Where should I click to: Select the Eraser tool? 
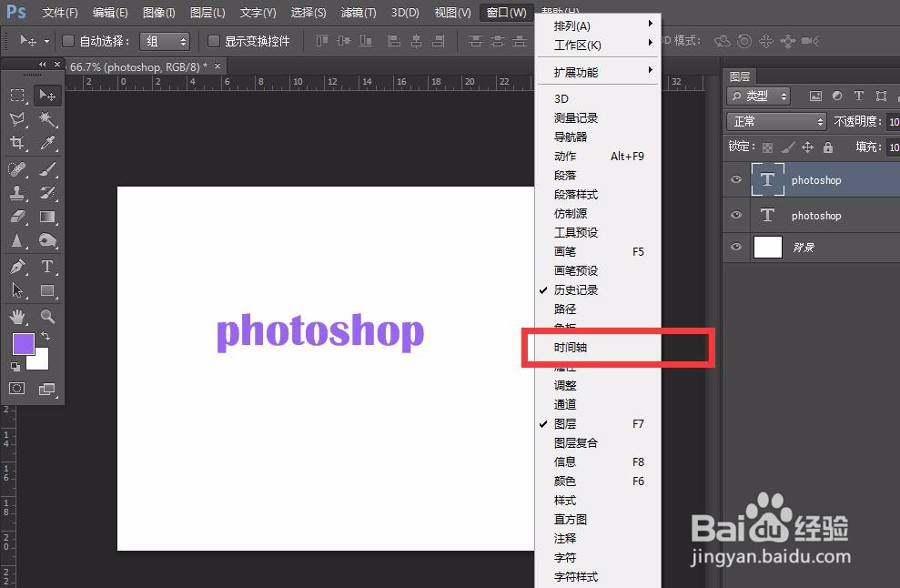pyautogui.click(x=17, y=217)
